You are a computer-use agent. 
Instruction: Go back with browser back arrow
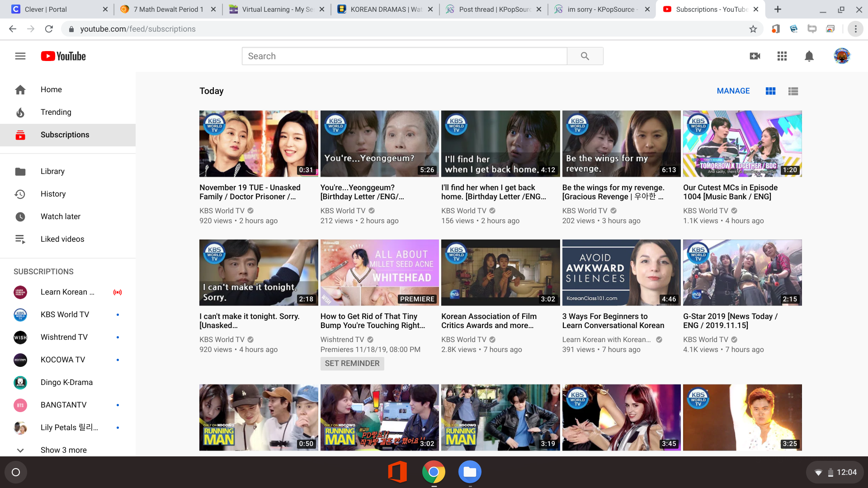point(13,29)
